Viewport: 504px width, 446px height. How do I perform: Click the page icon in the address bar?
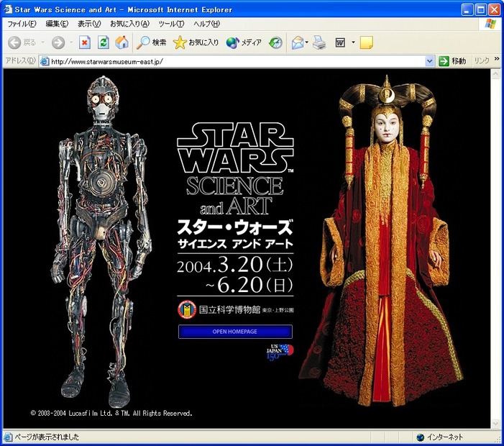tap(45, 61)
